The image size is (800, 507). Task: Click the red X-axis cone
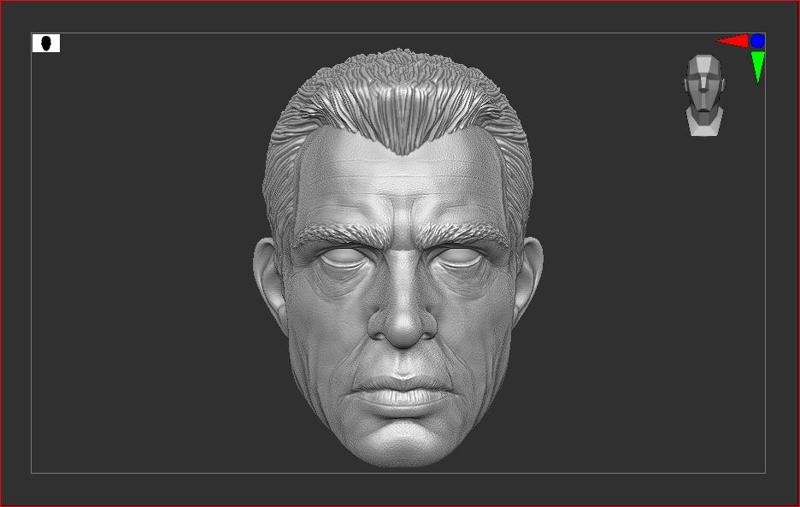(x=733, y=41)
